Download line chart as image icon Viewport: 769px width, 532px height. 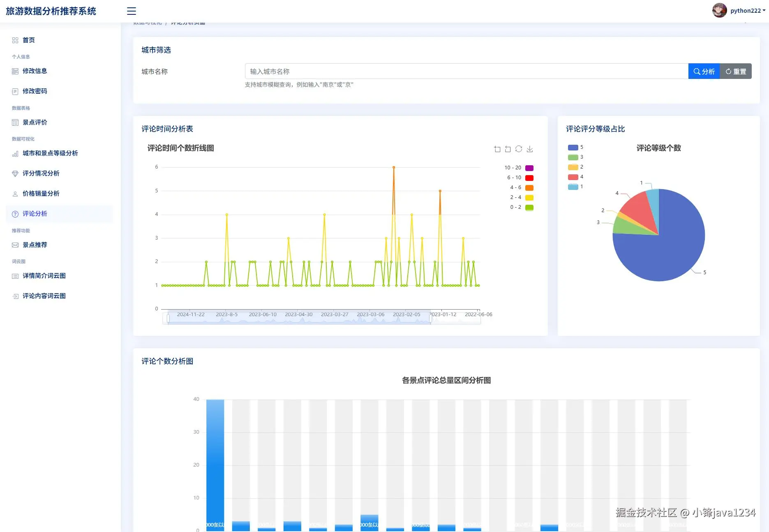(530, 149)
